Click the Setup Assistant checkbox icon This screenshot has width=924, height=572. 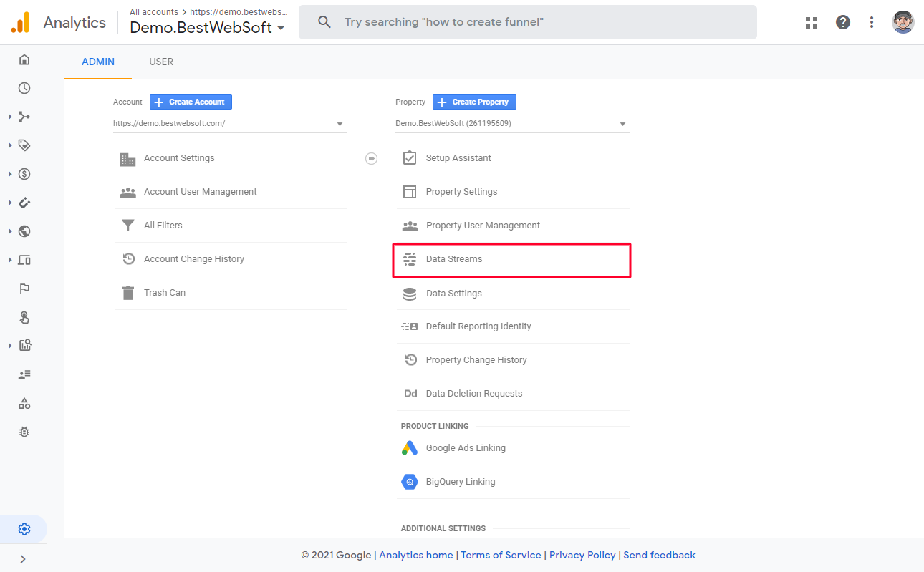pos(410,157)
